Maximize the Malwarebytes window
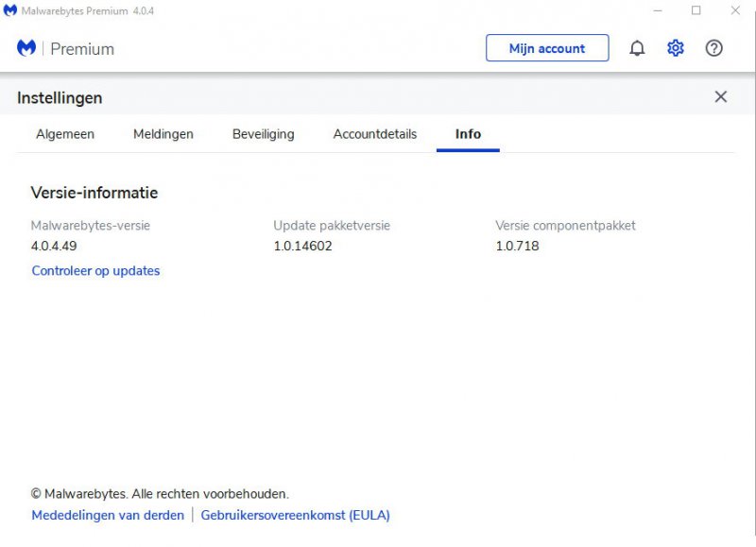 coord(696,10)
